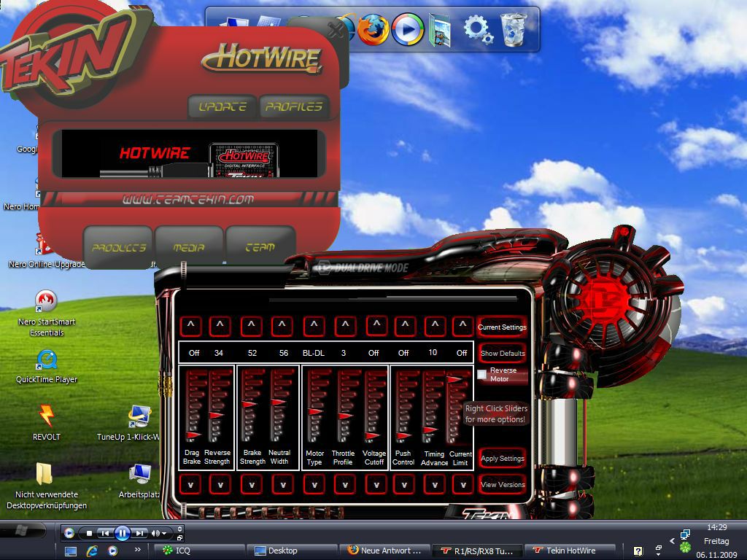Click the Show Desktop quick launch icon
This screenshot has height=560, width=747.
[x=71, y=551]
